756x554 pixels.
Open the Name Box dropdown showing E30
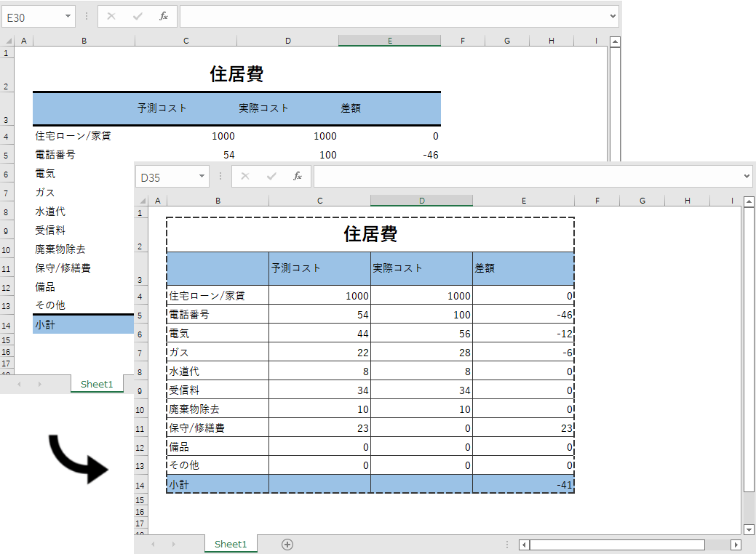point(67,16)
